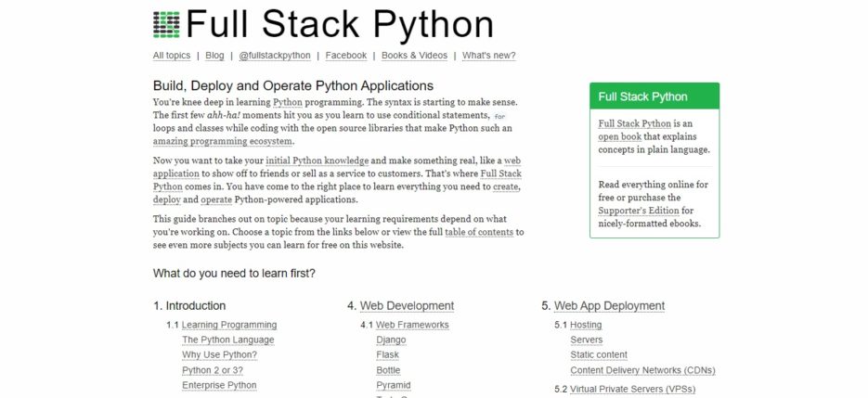Click the inline 'for' code snippet
Image resolution: width=868 pixels, height=398 pixels.
499,116
